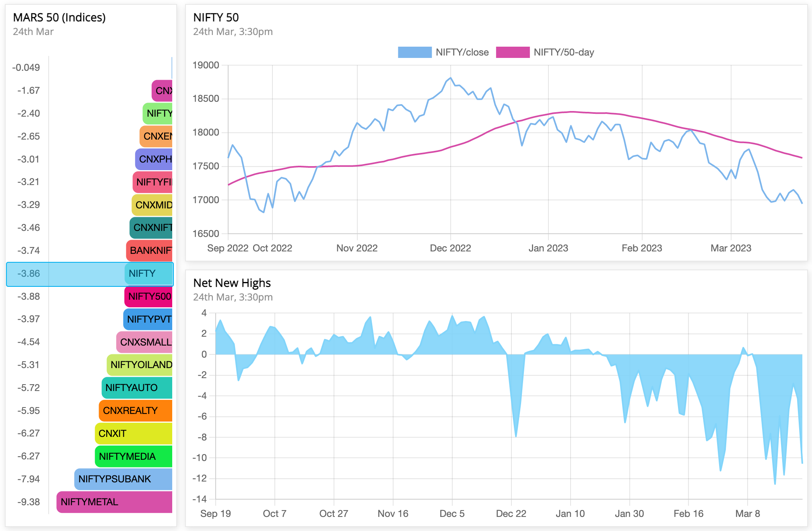Click the Dec 2022 x-axis label

coord(450,248)
